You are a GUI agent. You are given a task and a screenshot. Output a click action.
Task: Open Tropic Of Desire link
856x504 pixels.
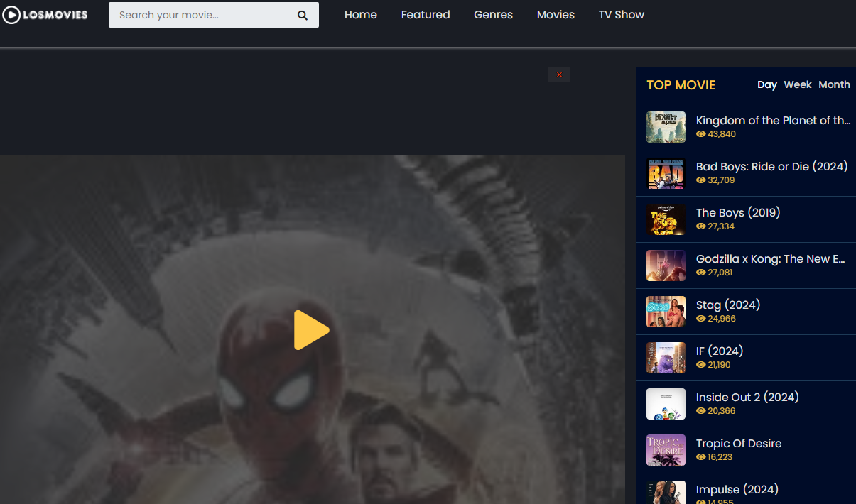pyautogui.click(x=739, y=444)
